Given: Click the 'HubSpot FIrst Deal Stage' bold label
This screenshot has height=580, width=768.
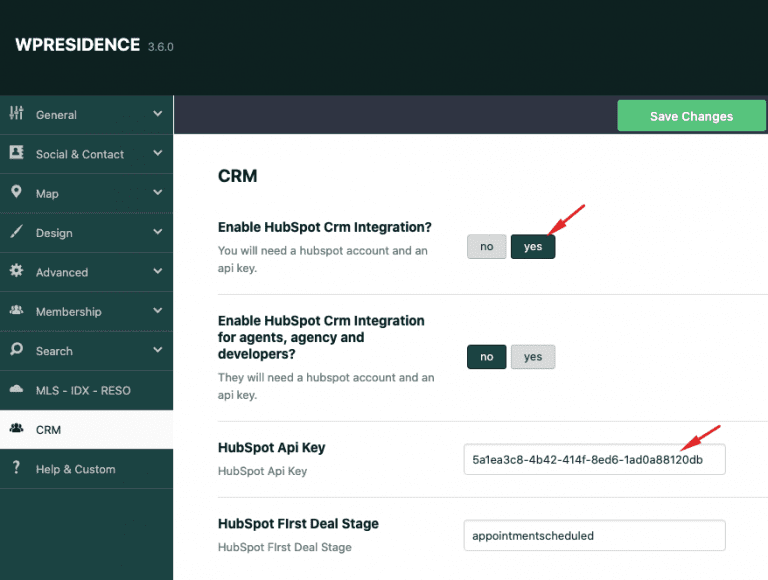Looking at the screenshot, I should coord(298,524).
